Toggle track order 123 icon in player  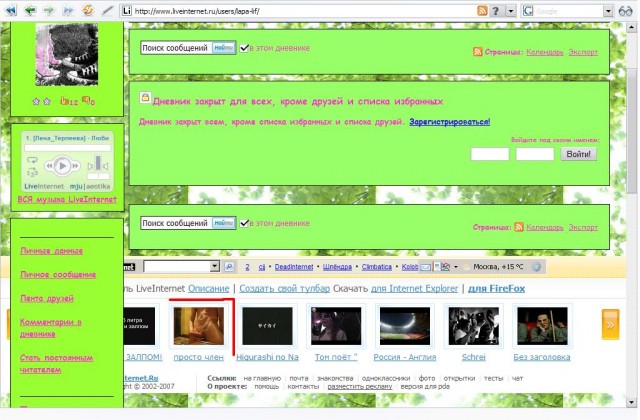click(32, 173)
